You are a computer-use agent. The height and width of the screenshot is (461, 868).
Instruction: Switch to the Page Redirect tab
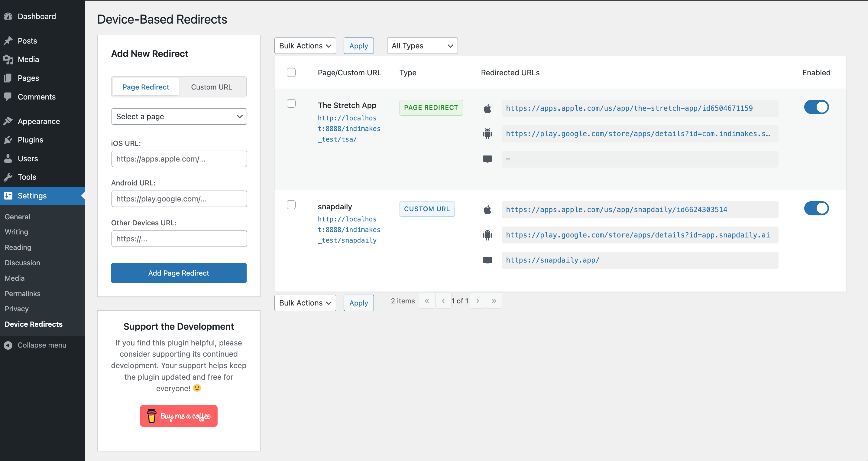pos(146,87)
